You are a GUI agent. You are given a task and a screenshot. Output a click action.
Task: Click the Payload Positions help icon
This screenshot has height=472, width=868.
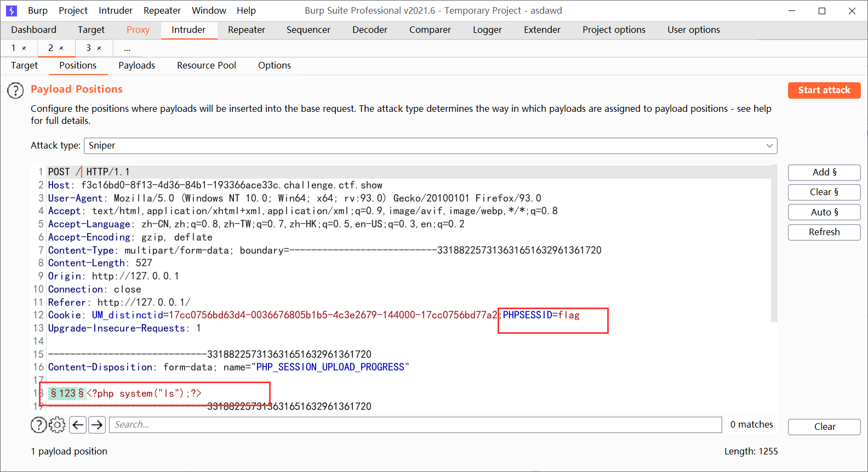tap(15, 90)
